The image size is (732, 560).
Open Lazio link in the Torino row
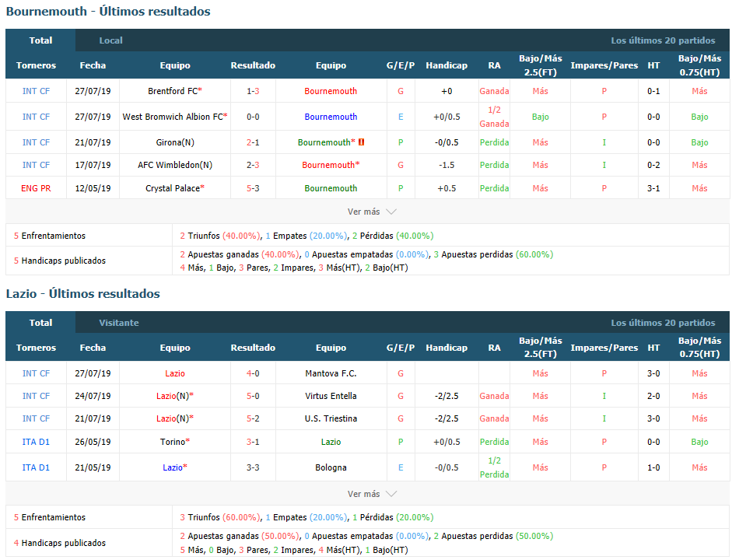[x=331, y=442]
